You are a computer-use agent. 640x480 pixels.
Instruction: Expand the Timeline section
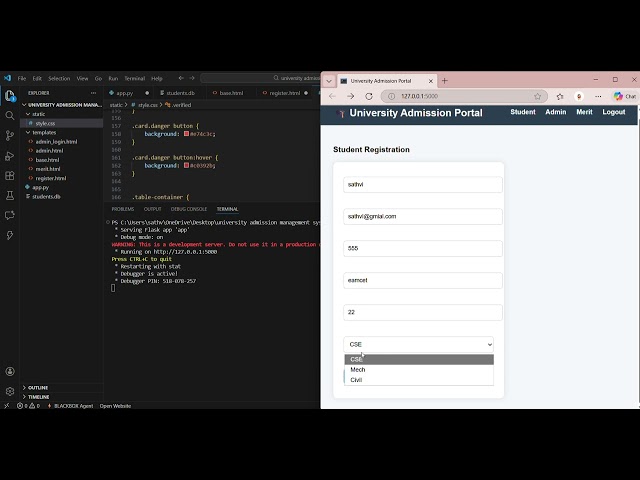pyautogui.click(x=38, y=397)
